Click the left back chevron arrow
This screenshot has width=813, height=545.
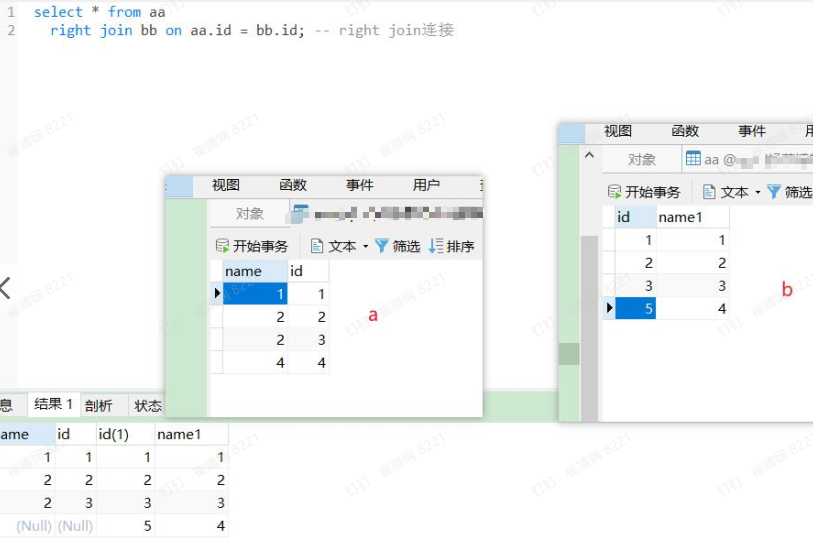point(6,288)
